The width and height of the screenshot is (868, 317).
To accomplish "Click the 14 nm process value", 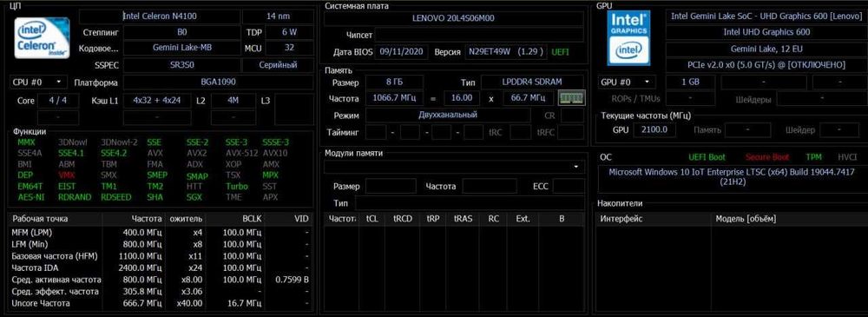I will coord(278,17).
